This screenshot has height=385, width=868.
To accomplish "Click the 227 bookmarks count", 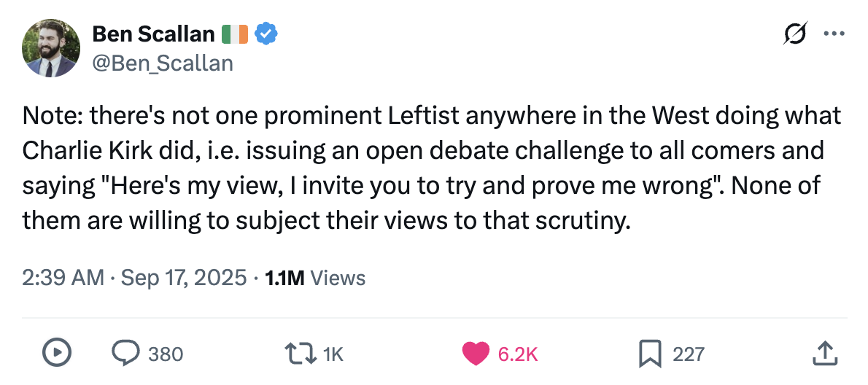I will click(x=688, y=354).
